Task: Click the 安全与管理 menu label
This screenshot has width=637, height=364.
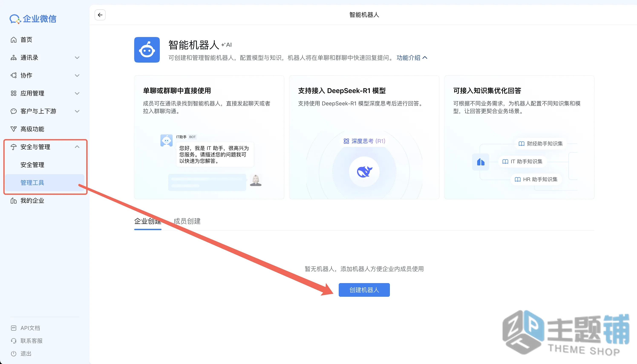Action: [x=35, y=147]
